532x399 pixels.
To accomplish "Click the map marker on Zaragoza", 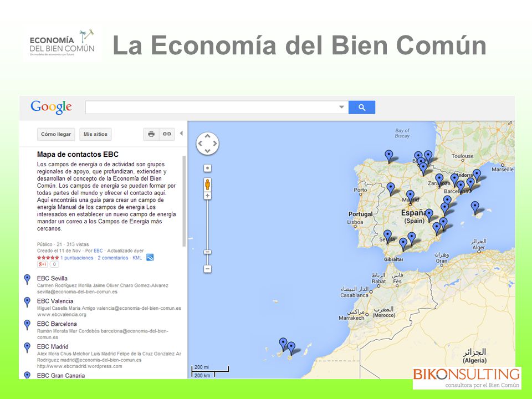I will 439,180.
